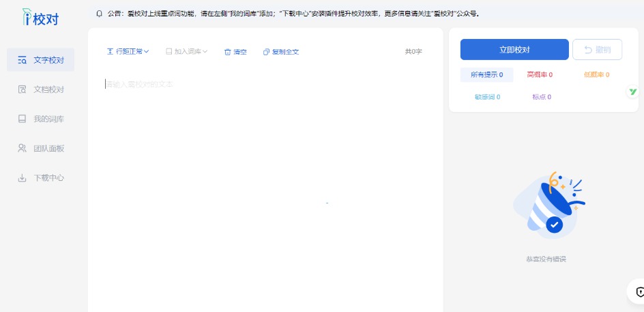Expand the 行距正常 line spacing dropdown
Image resolution: width=644 pixels, height=312 pixels.
[x=128, y=52]
